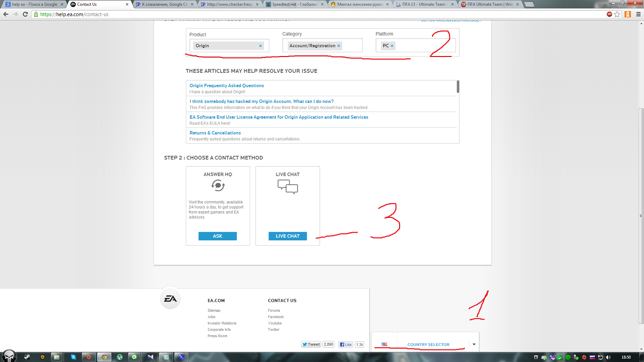Click the volume speaker tray icon
The height and width of the screenshot is (362, 644).
pyautogui.click(x=608, y=357)
